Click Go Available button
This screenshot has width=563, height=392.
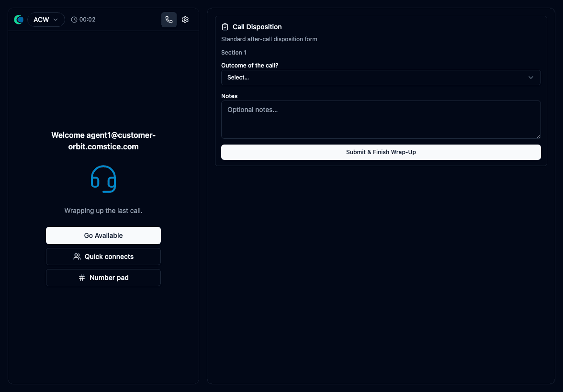(103, 235)
